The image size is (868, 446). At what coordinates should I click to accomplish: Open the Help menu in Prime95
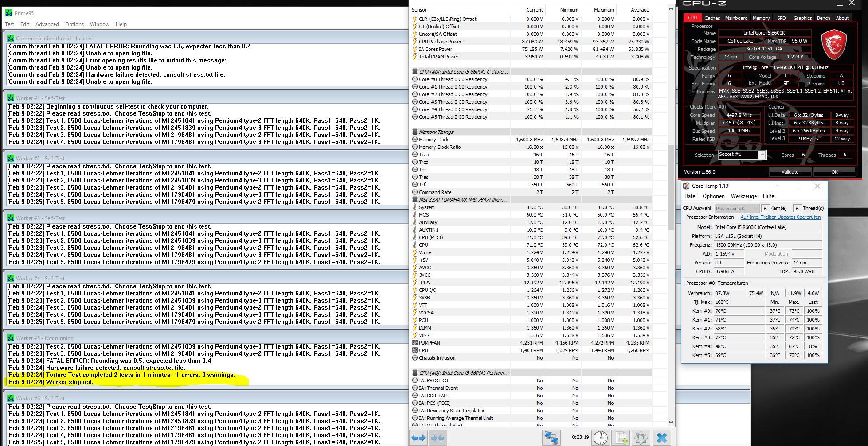[121, 24]
